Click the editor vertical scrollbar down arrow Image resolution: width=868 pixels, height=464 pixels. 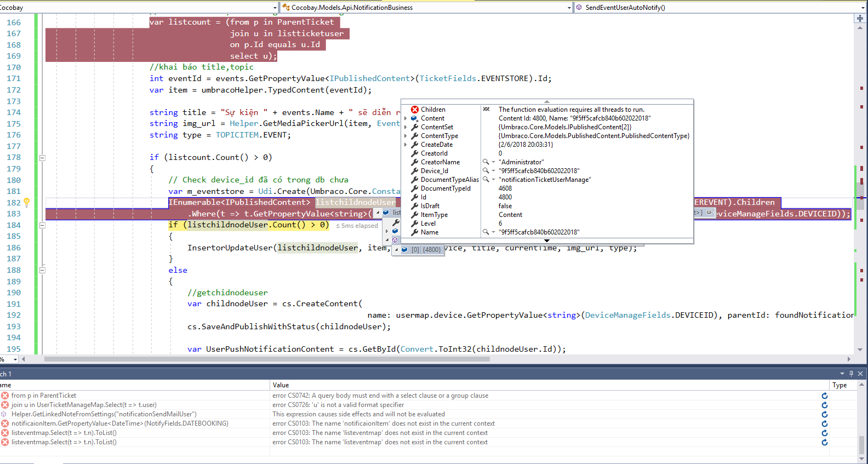tap(860, 350)
